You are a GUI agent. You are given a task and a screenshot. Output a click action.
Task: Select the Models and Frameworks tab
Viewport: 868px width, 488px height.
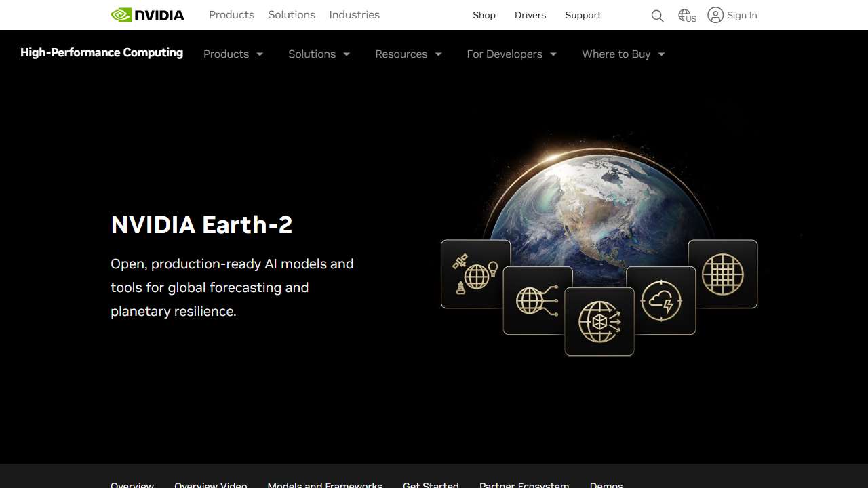point(324,485)
